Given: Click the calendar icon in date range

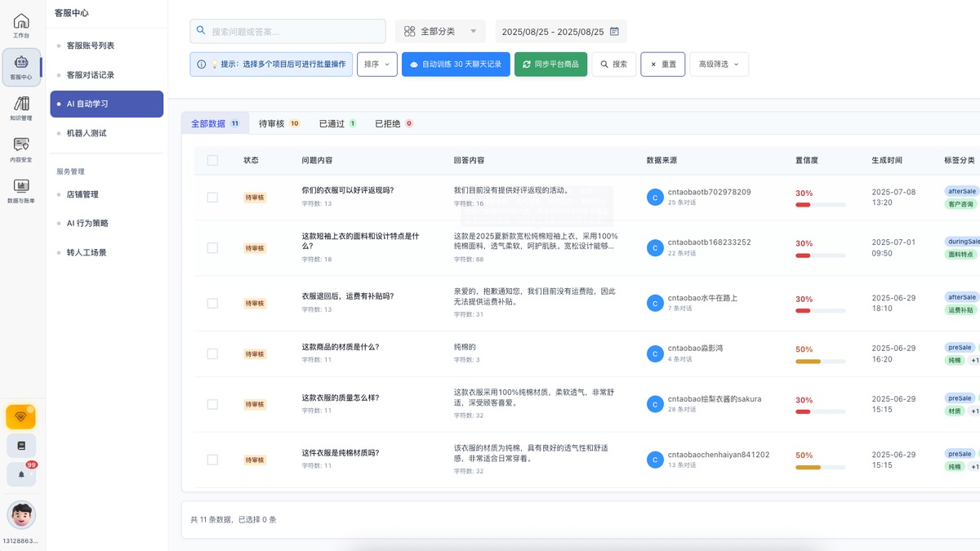Looking at the screenshot, I should (x=614, y=31).
